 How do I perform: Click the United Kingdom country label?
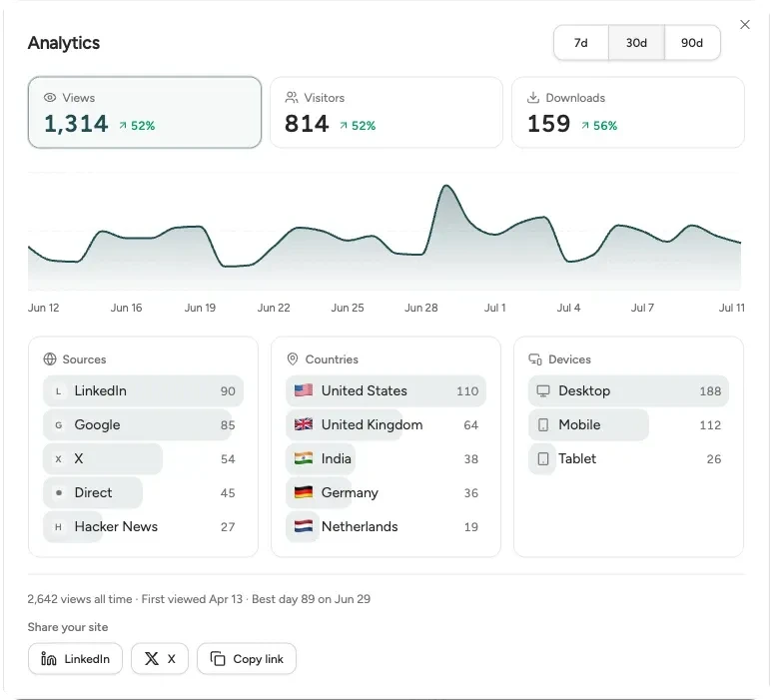coord(372,424)
